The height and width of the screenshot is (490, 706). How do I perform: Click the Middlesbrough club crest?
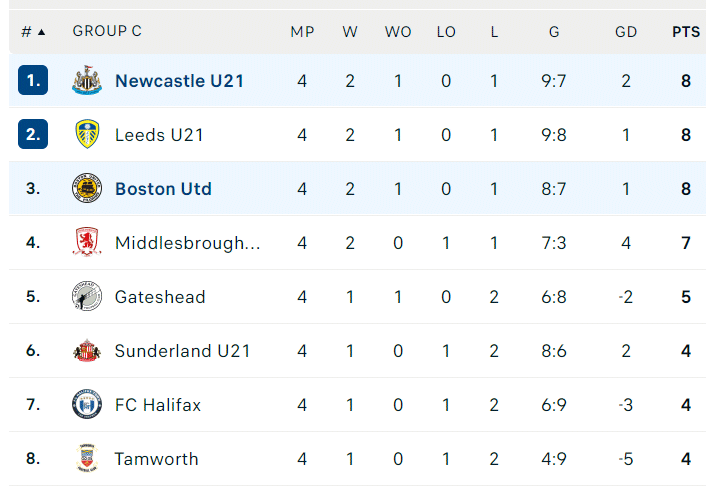coord(87,242)
